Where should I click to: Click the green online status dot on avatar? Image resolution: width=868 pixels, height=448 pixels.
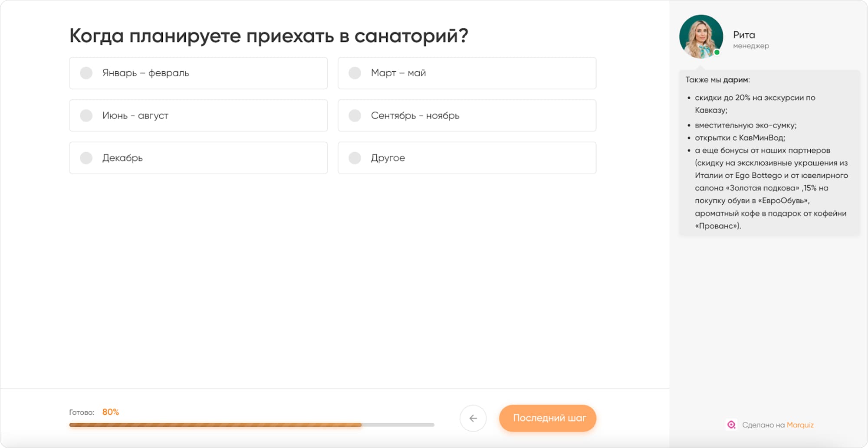pos(717,51)
